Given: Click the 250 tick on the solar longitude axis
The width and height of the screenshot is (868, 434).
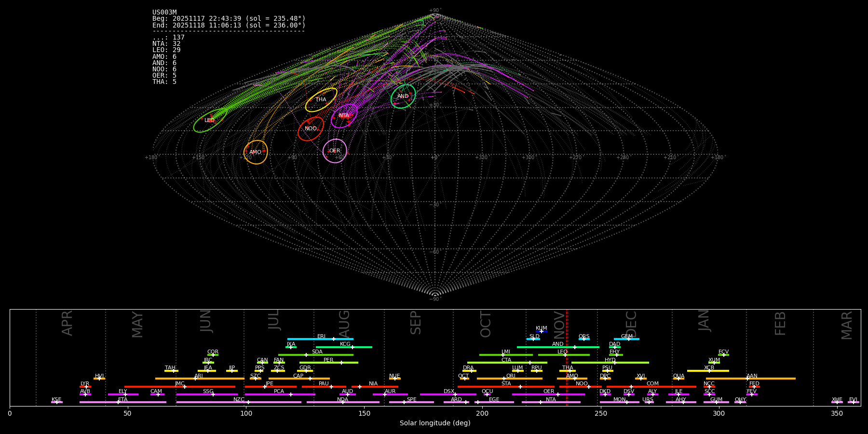Looking at the screenshot, I should click(600, 413).
